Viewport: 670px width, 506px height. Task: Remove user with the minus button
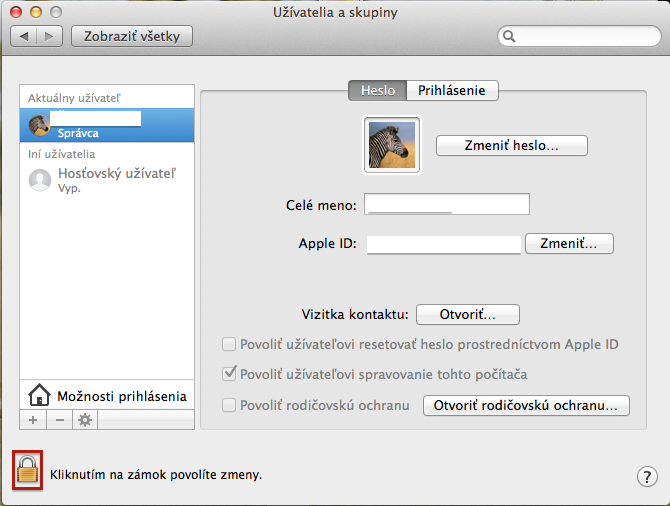point(59,420)
